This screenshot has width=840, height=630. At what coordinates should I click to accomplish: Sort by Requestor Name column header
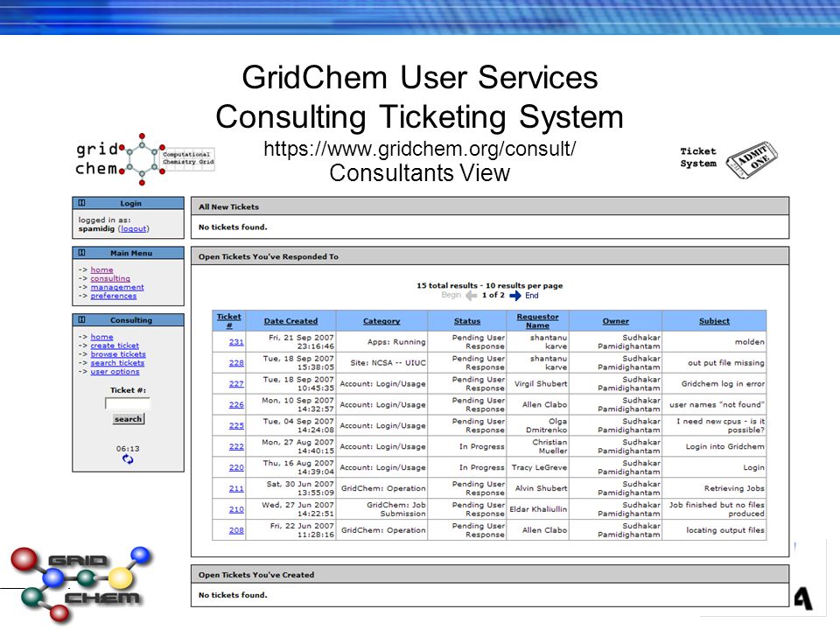coord(537,321)
